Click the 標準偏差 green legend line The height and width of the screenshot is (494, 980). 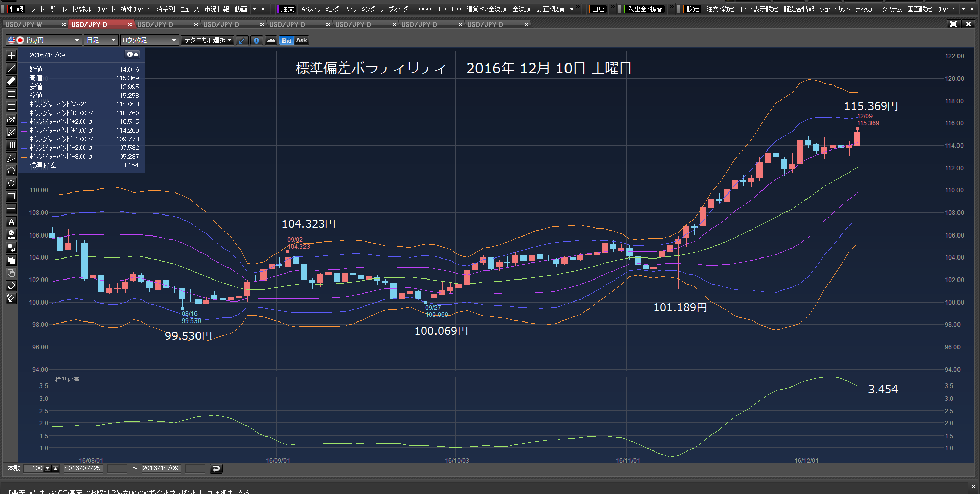[24, 165]
